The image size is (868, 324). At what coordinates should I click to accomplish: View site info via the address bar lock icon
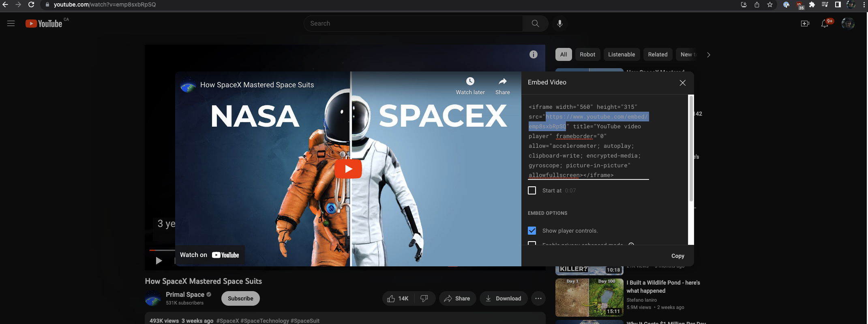[47, 4]
